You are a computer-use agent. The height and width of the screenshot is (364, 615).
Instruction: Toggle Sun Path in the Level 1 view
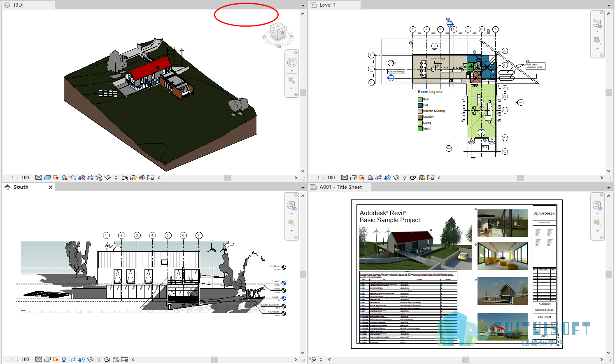coord(361,178)
